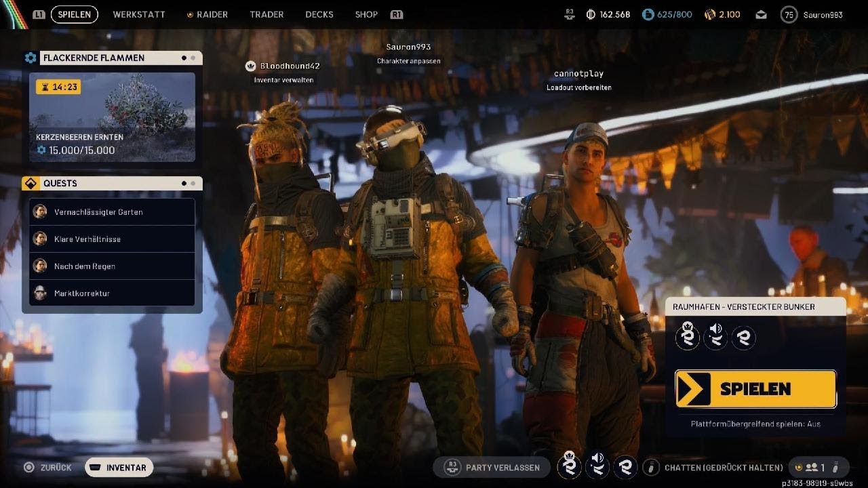The height and width of the screenshot is (488, 868).
Task: Start the match with the yellow SPIELEN button
Action: click(755, 389)
